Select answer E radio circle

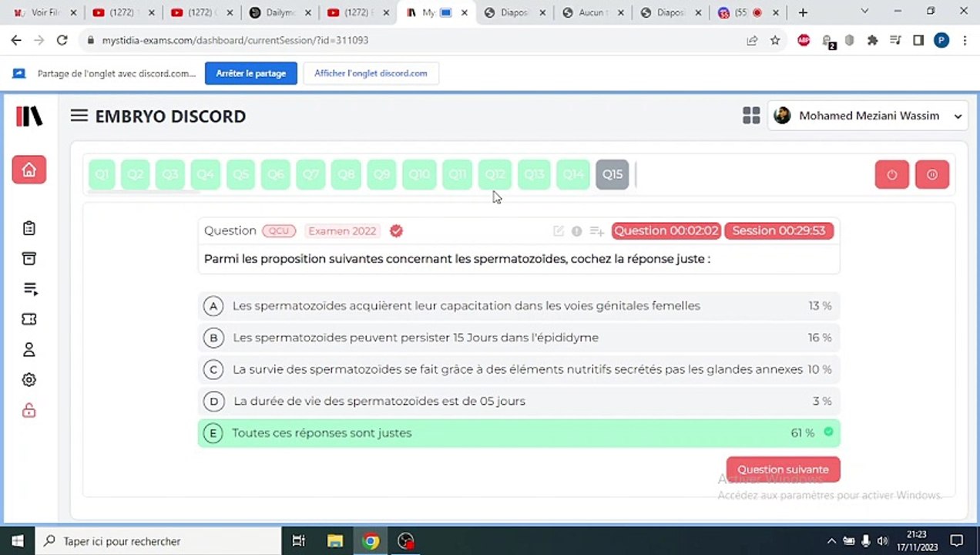point(213,433)
